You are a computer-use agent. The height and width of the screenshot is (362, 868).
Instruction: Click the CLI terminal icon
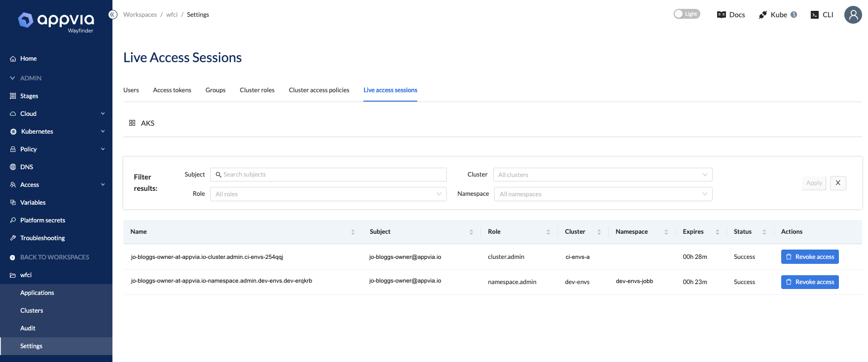point(815,15)
